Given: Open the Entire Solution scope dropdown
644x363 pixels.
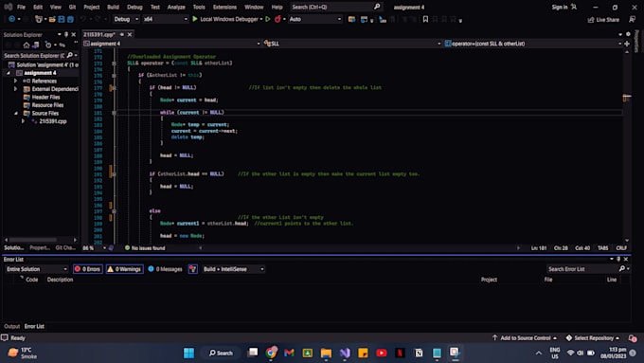Looking at the screenshot, I should [37, 269].
